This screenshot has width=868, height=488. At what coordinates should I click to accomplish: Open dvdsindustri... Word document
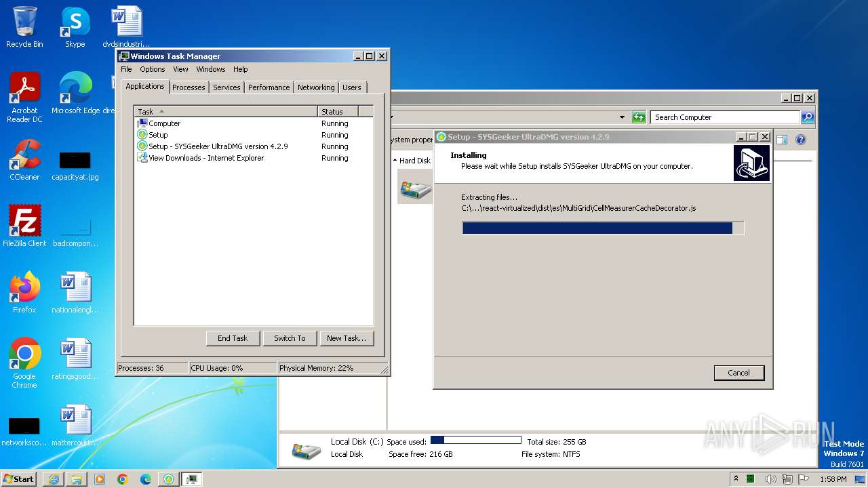126,27
